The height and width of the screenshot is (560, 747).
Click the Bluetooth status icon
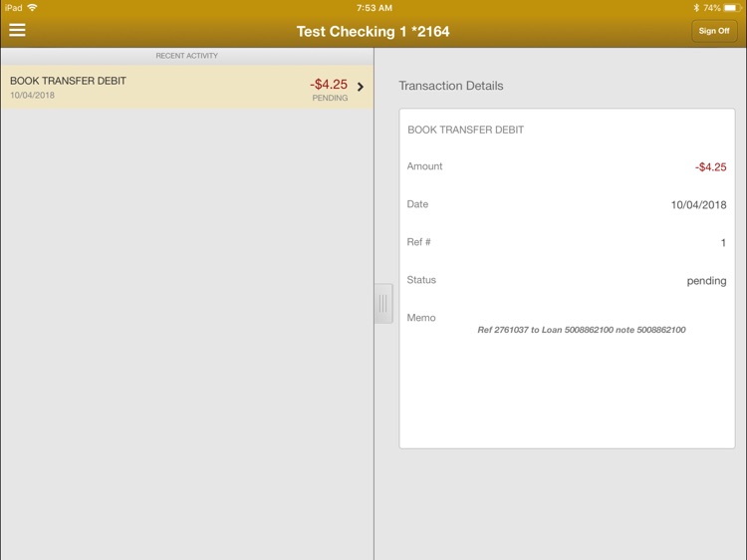tap(696, 8)
